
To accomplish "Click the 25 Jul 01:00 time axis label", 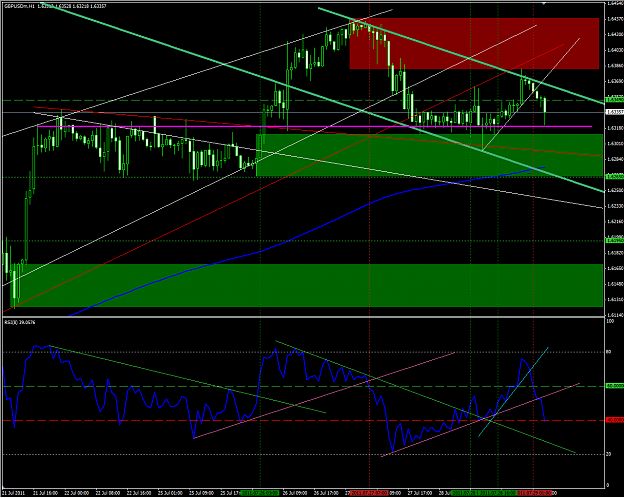I will (169, 493).
